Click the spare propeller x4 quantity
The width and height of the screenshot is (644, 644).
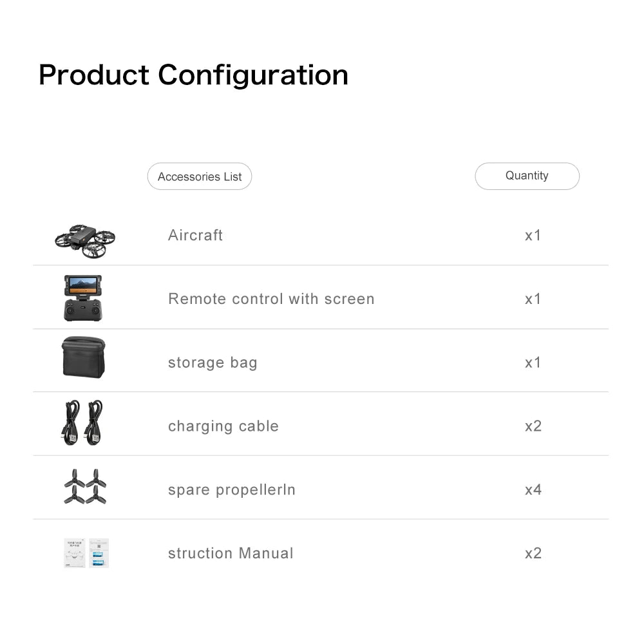533,489
